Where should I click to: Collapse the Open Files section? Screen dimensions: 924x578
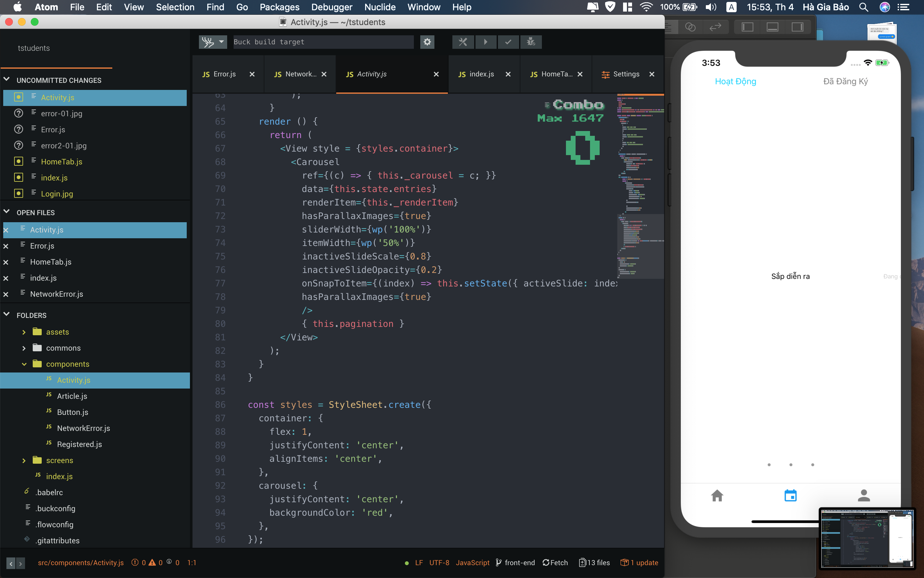[6, 212]
